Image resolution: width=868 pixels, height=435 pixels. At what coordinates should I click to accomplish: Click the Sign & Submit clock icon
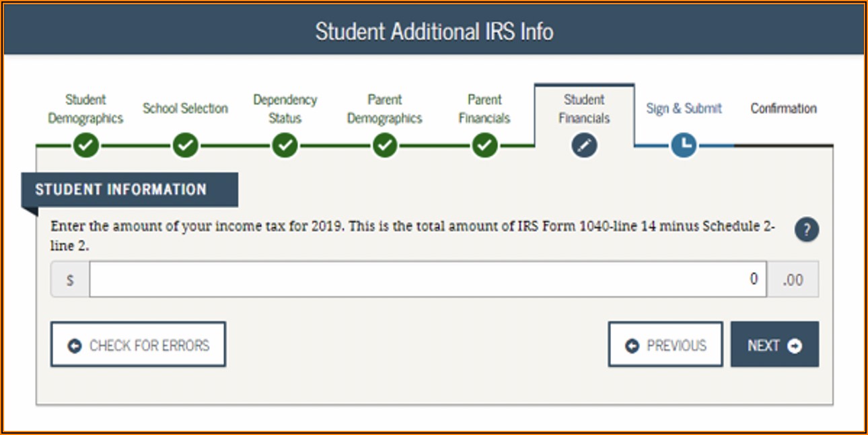(x=684, y=145)
